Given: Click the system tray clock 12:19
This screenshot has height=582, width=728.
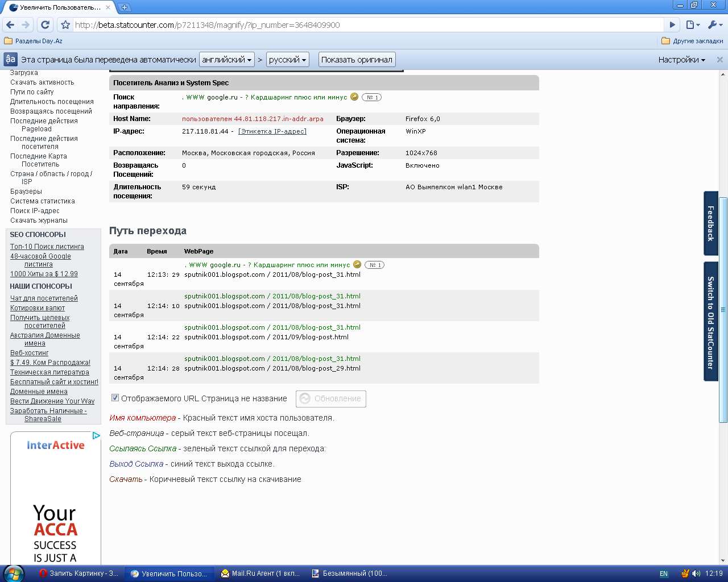Looking at the screenshot, I should 714,573.
